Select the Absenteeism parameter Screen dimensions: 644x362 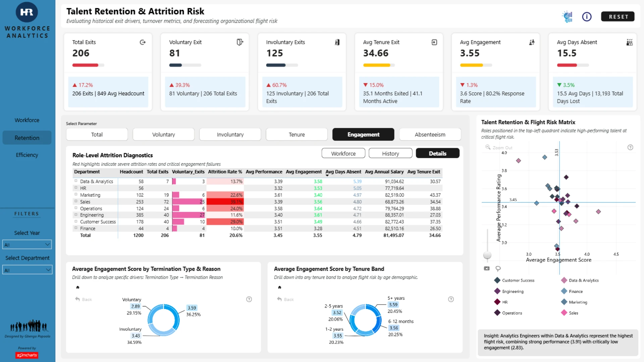tap(430, 134)
